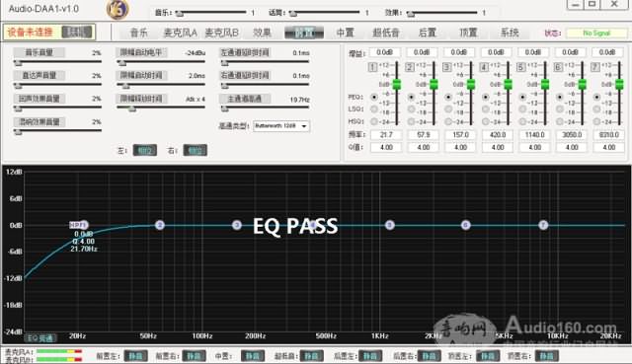Toggle EQ band 7 numbered button
The image size is (632, 364).
pos(595,67)
